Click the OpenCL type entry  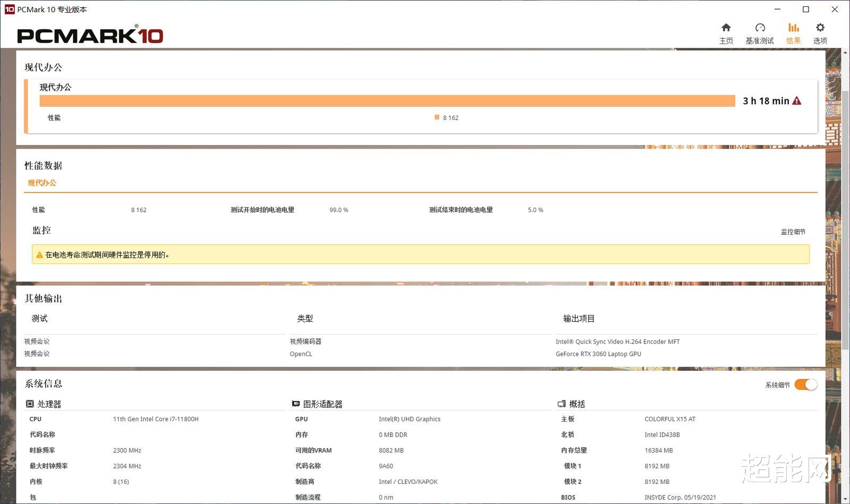(x=301, y=354)
